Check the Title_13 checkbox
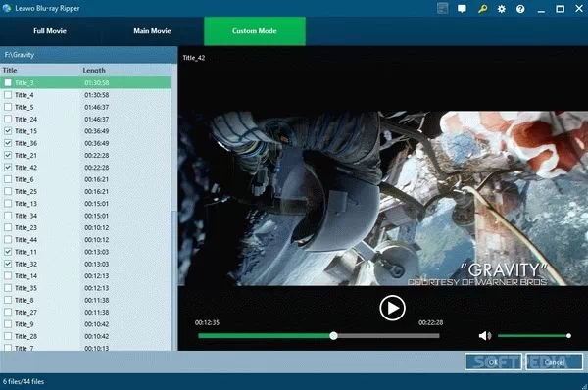This screenshot has width=588, height=390. click(x=8, y=203)
